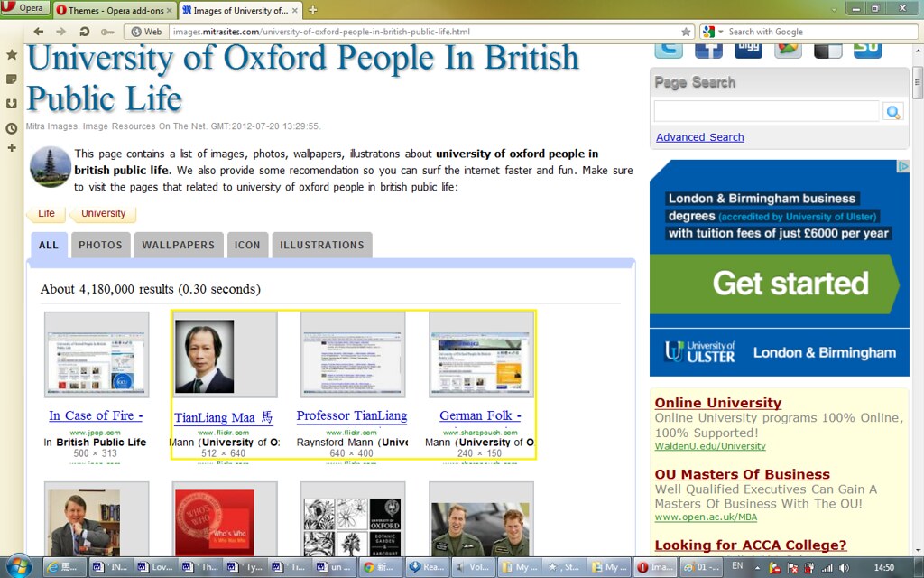The height and width of the screenshot is (578, 924).
Task: Visit the WaldenU.edu/University link
Action: [x=710, y=446]
